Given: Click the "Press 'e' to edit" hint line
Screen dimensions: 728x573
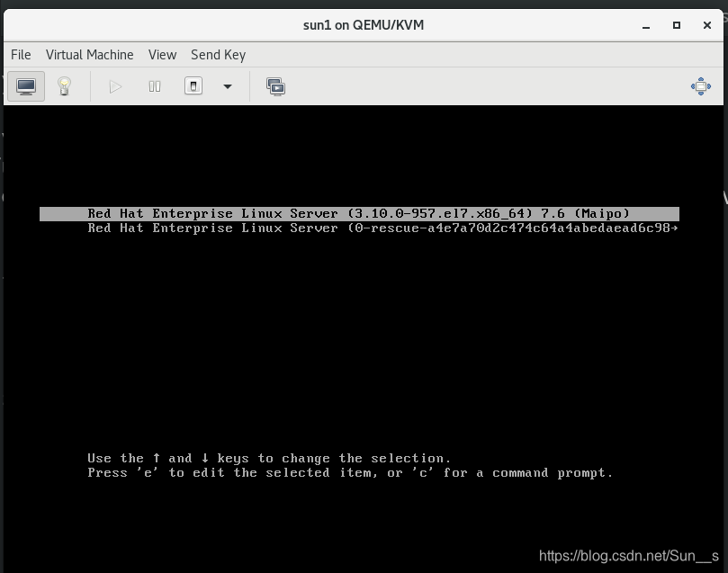Looking at the screenshot, I should pos(350,473).
